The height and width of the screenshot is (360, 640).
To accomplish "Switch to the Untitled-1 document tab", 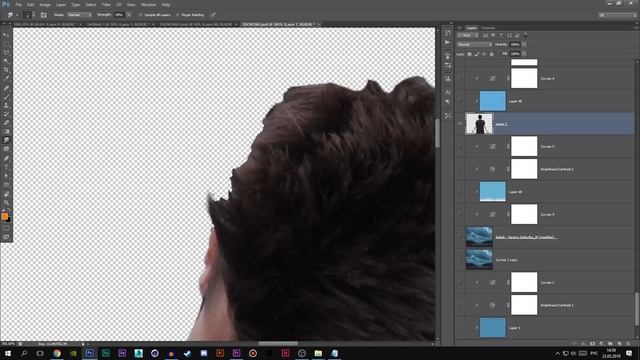I will [117, 24].
